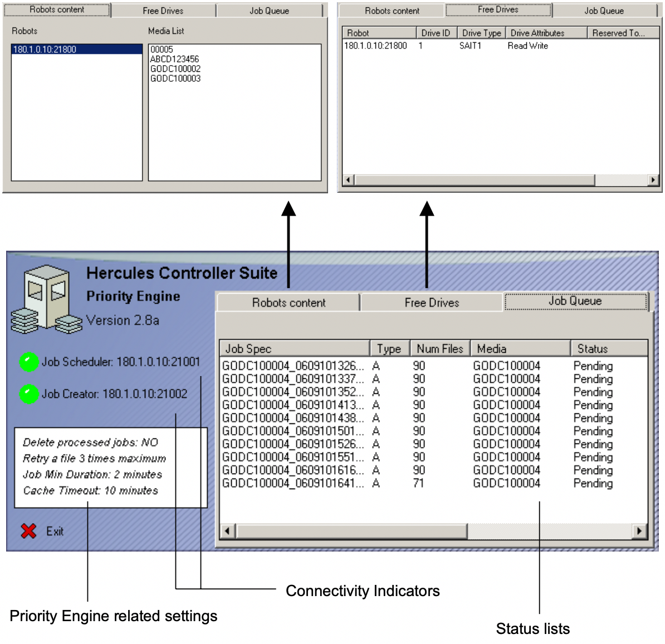Select media 00005 in Media List
The width and height of the screenshot is (665, 644).
pos(162,49)
